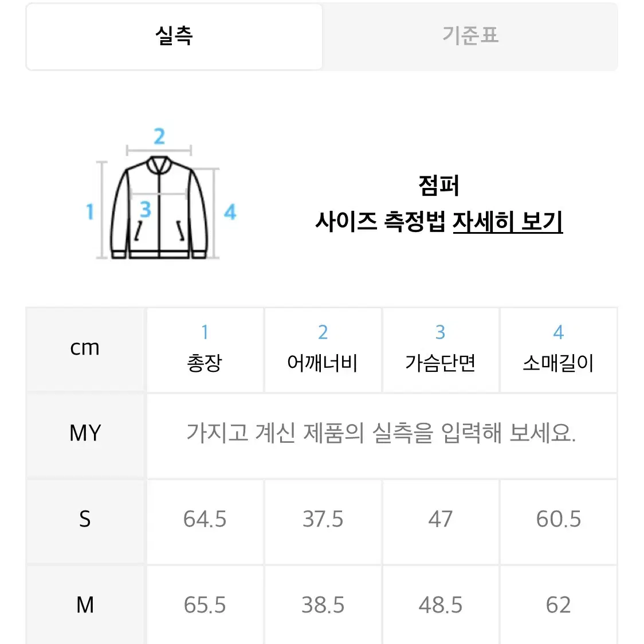Select the M size row label

[85, 606]
